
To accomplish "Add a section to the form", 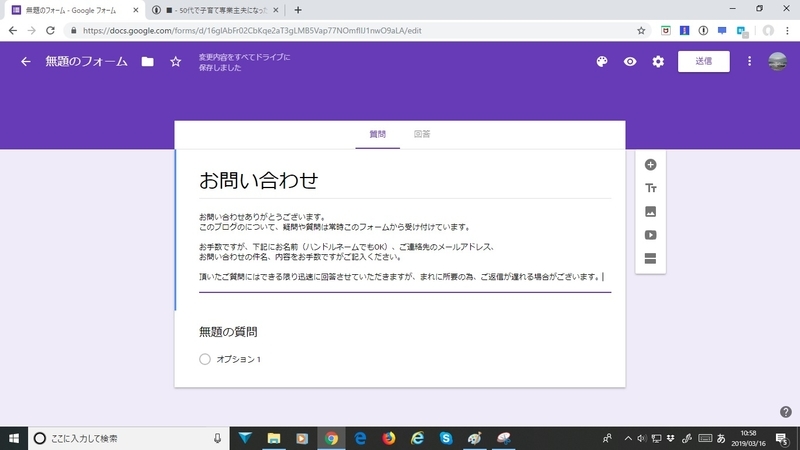I will (651, 259).
